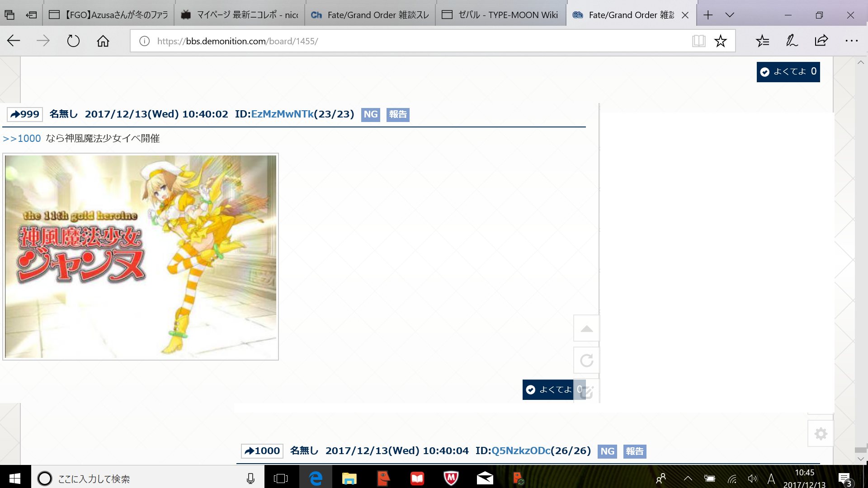Screen dimensions: 868x488
Task: Expand the tab preview chevron
Action: click(729, 15)
